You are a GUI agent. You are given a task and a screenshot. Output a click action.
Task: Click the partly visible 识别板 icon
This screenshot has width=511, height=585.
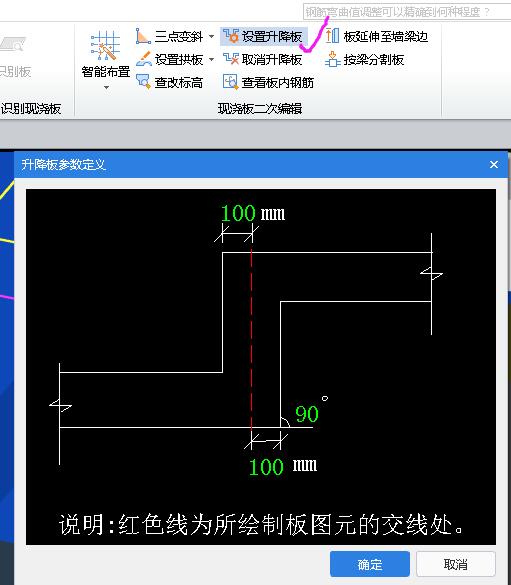(12, 44)
